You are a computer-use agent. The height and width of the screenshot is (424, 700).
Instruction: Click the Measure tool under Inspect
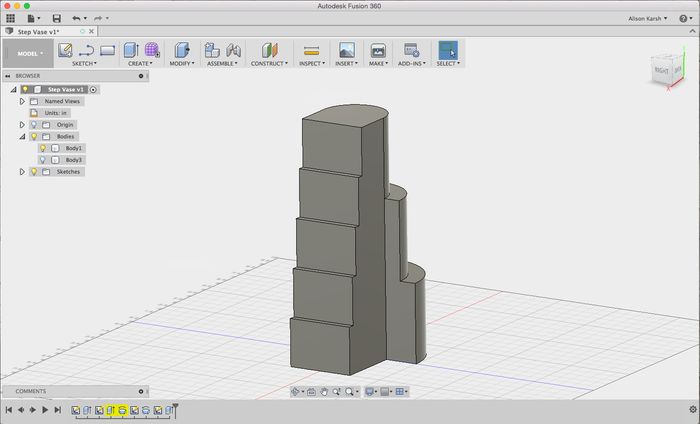[311, 50]
